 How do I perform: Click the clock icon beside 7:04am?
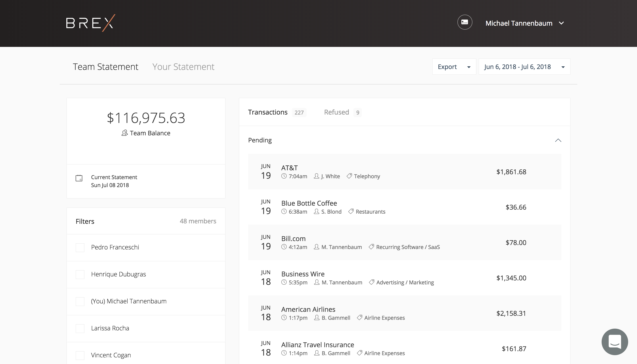pyautogui.click(x=284, y=176)
